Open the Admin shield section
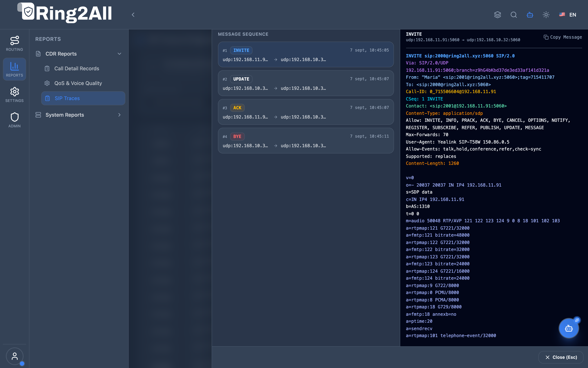This screenshot has height=368, width=588. pos(15,120)
